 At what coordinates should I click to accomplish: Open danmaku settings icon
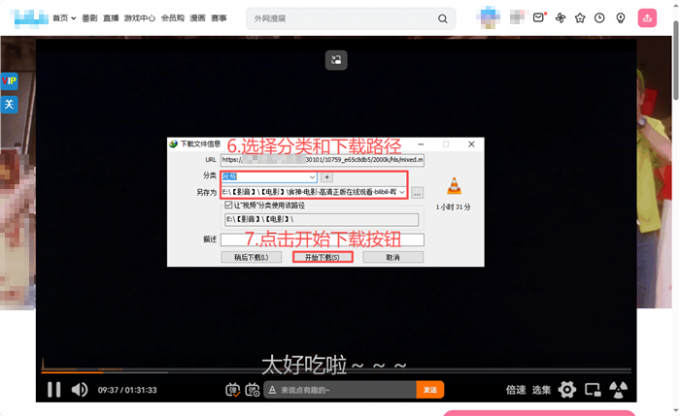tap(252, 390)
